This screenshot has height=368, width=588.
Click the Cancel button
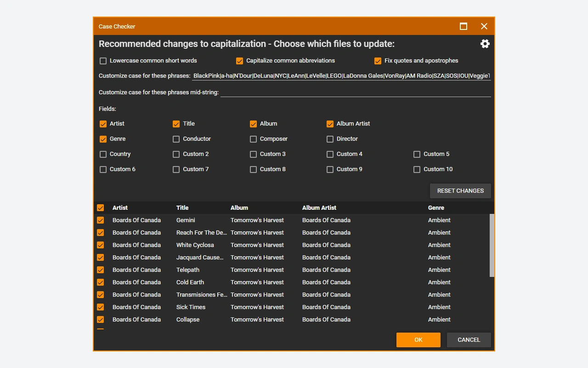click(469, 340)
